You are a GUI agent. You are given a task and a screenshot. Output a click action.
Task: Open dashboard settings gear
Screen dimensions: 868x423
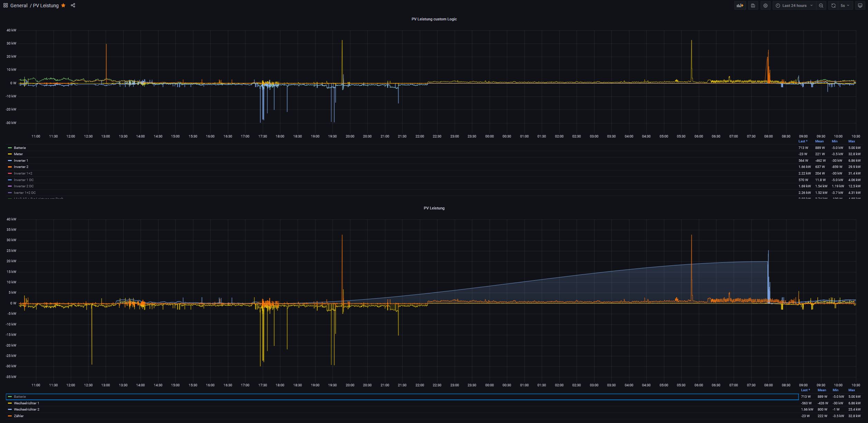tap(765, 6)
